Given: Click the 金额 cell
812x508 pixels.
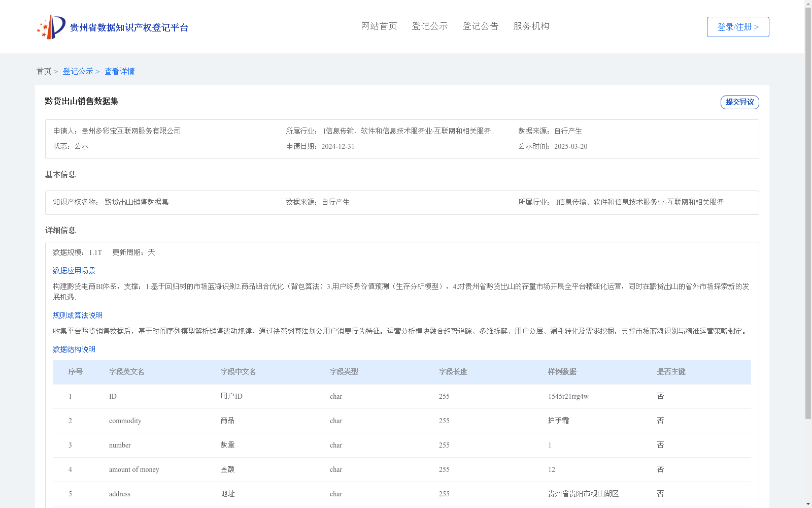Looking at the screenshot, I should 227,469.
